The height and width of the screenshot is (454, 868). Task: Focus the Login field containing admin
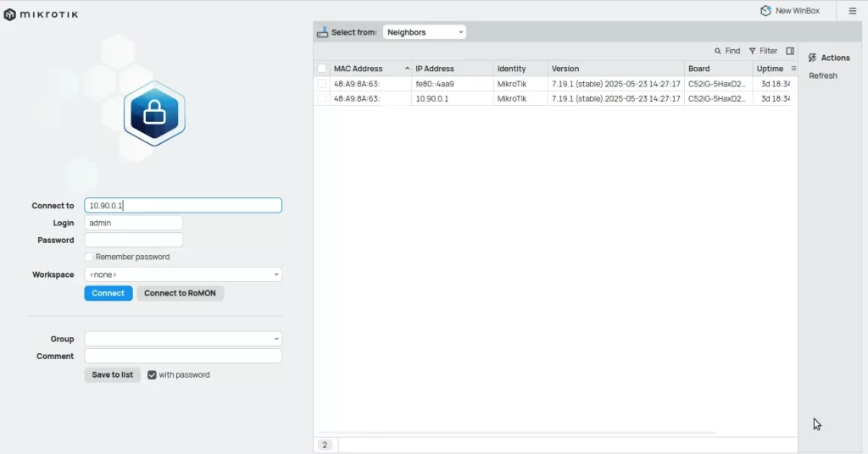tap(133, 223)
